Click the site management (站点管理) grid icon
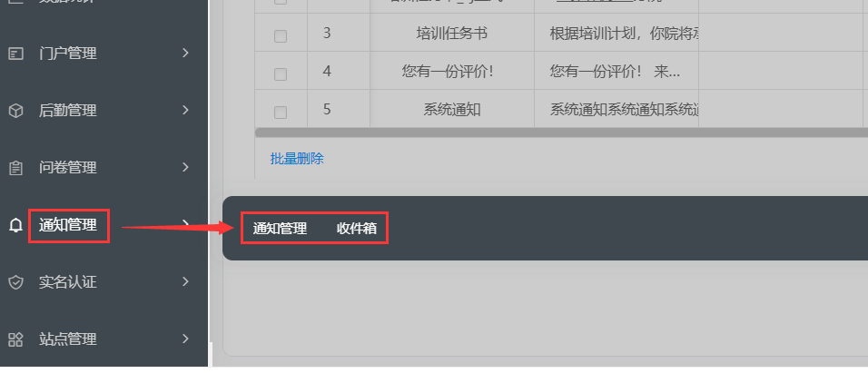The width and height of the screenshot is (868, 373). [x=16, y=339]
